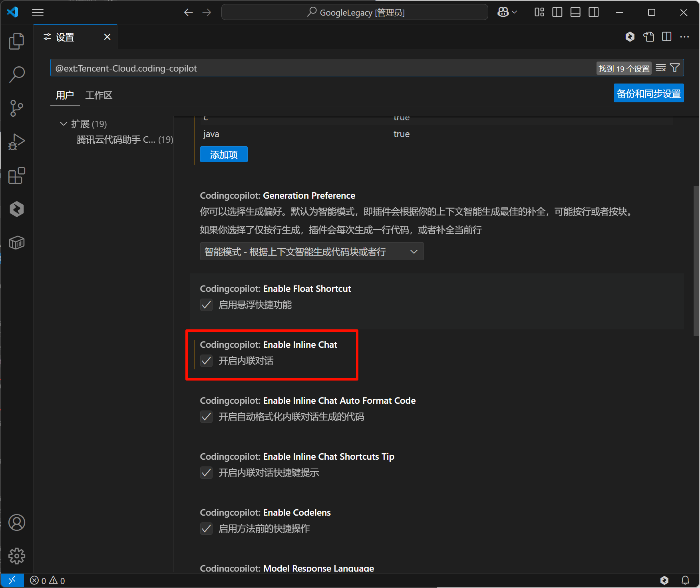Uncheck Enable Float Shortcut
Image resolution: width=700 pixels, height=588 pixels.
coord(206,305)
